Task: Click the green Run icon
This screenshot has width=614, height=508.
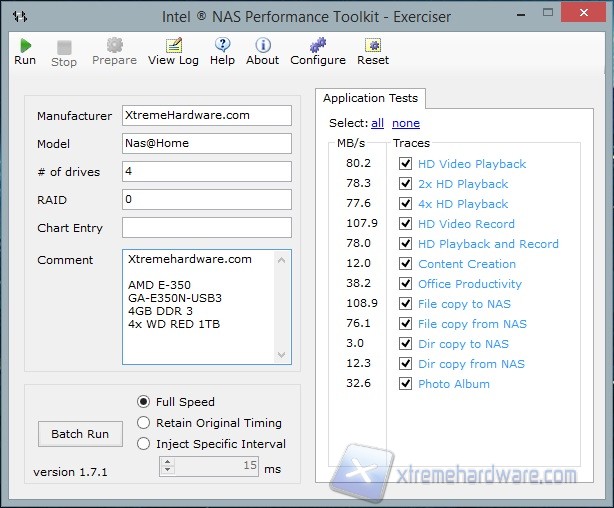Action: coord(25,45)
